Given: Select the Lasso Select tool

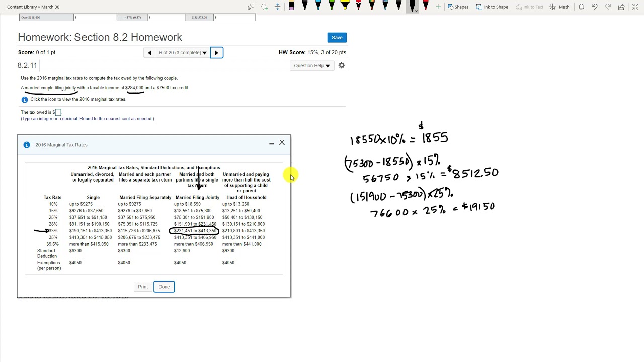Looking at the screenshot, I should 264,7.
